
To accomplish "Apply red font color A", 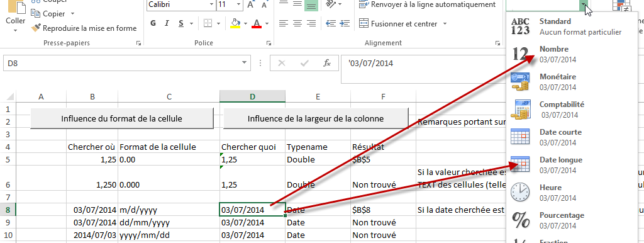I will click(x=257, y=23).
